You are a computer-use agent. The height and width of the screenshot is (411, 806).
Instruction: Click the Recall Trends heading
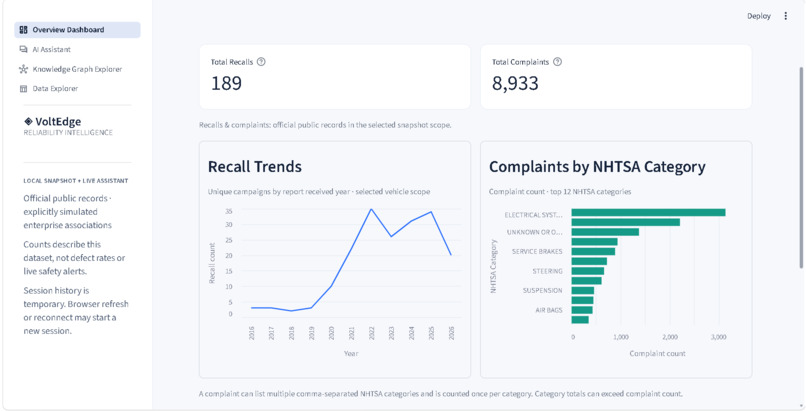254,166
